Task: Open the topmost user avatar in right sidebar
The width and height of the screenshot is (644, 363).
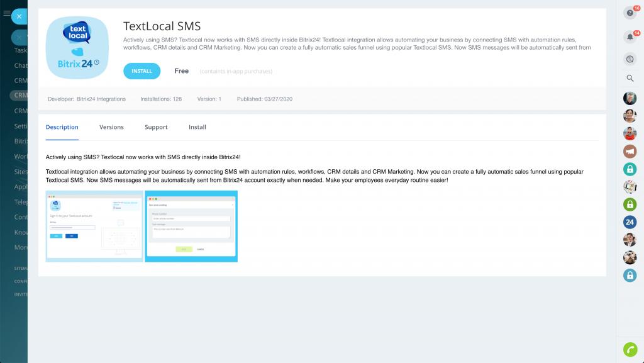Action: (630, 98)
